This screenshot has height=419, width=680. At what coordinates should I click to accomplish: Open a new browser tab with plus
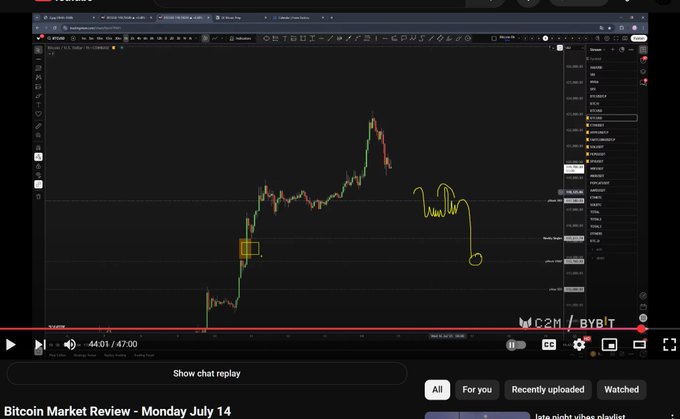click(x=332, y=18)
